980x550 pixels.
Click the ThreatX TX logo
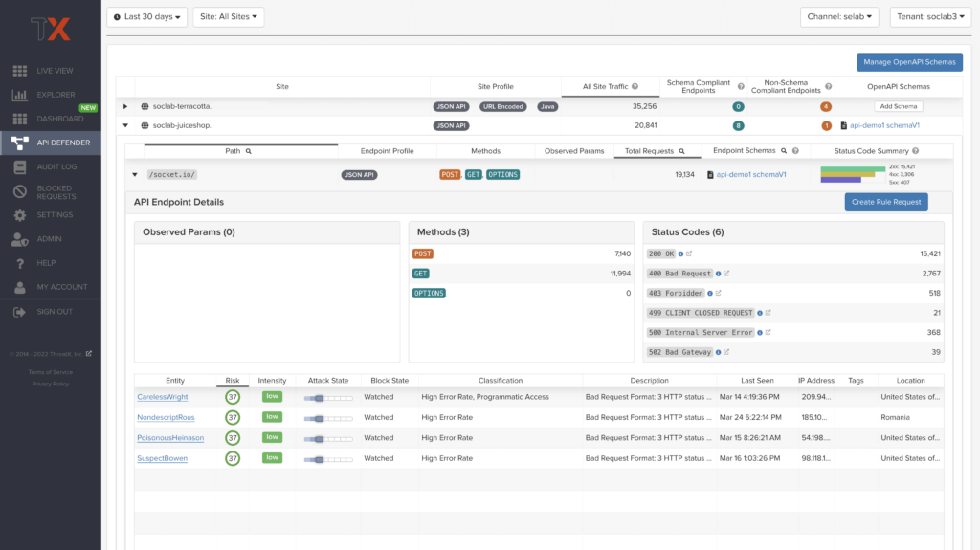point(51,29)
